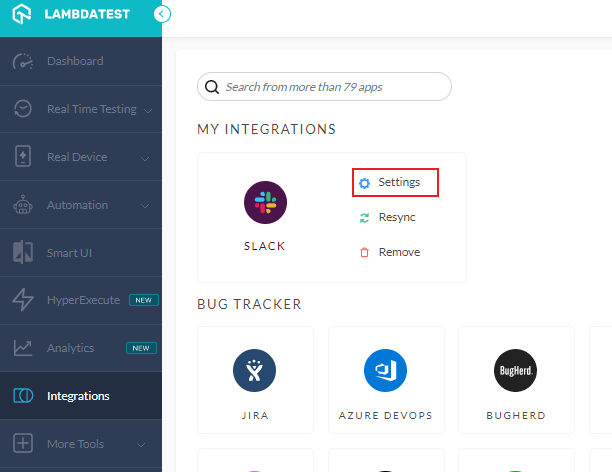The width and height of the screenshot is (612, 472).
Task: Expand the Real Device chevron
Action: (x=145, y=159)
